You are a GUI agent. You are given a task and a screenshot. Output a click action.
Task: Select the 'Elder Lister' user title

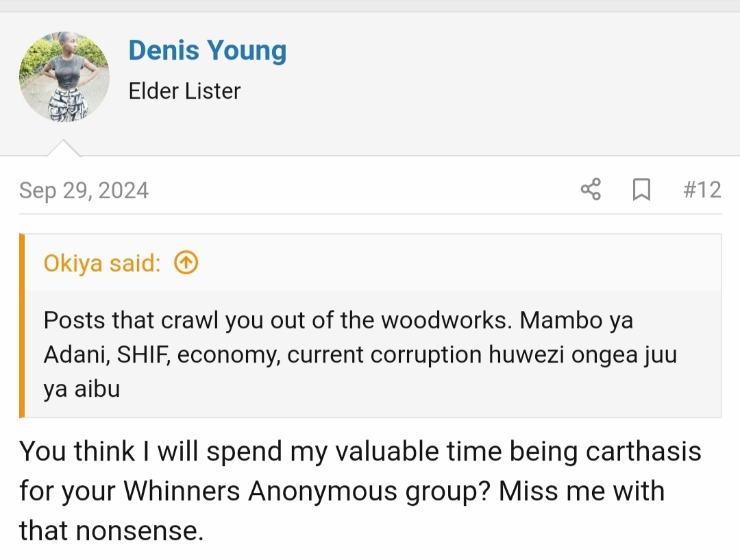click(184, 90)
